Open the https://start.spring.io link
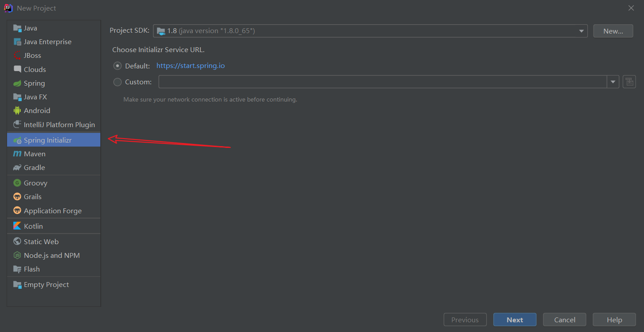Screen dimensions: 644x332 (191, 66)
